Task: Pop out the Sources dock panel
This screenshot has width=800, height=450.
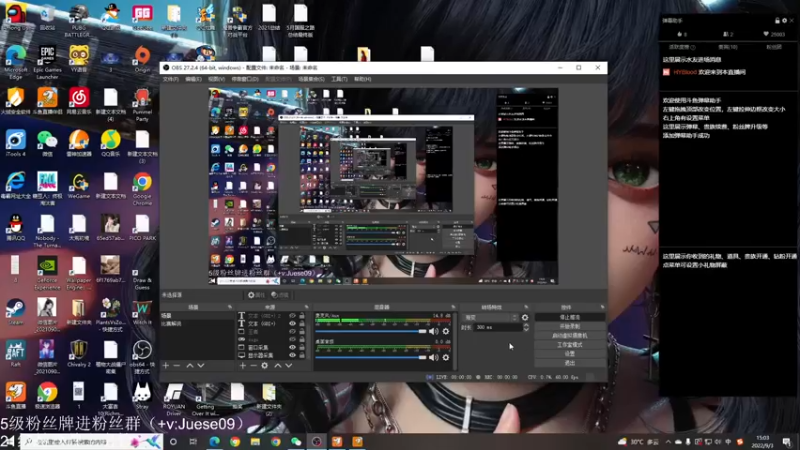Action: pos(307,307)
